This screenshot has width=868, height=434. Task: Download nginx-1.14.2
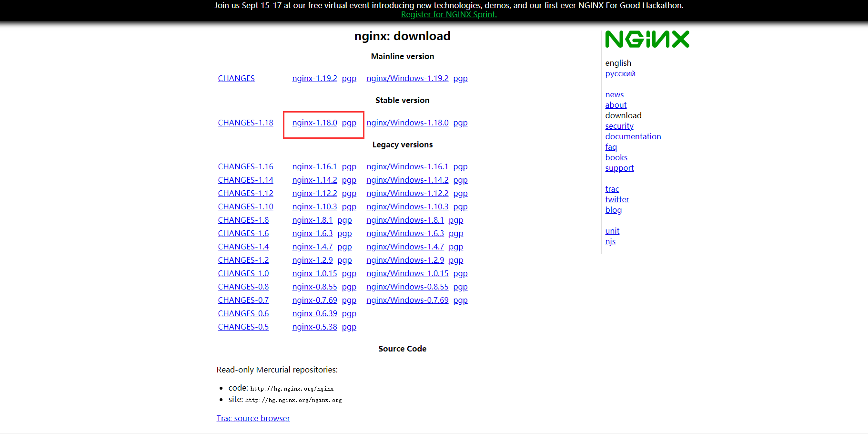[x=314, y=180]
